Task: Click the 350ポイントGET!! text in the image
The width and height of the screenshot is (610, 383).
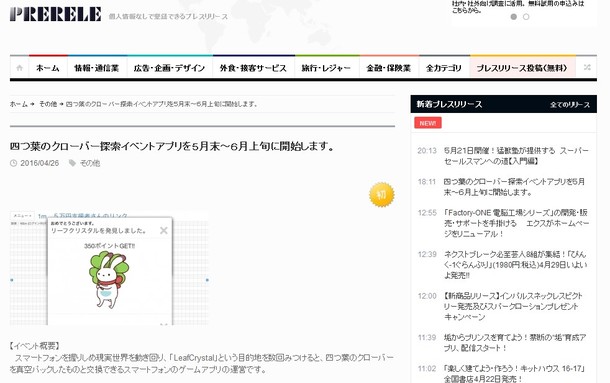Action: click(x=109, y=246)
